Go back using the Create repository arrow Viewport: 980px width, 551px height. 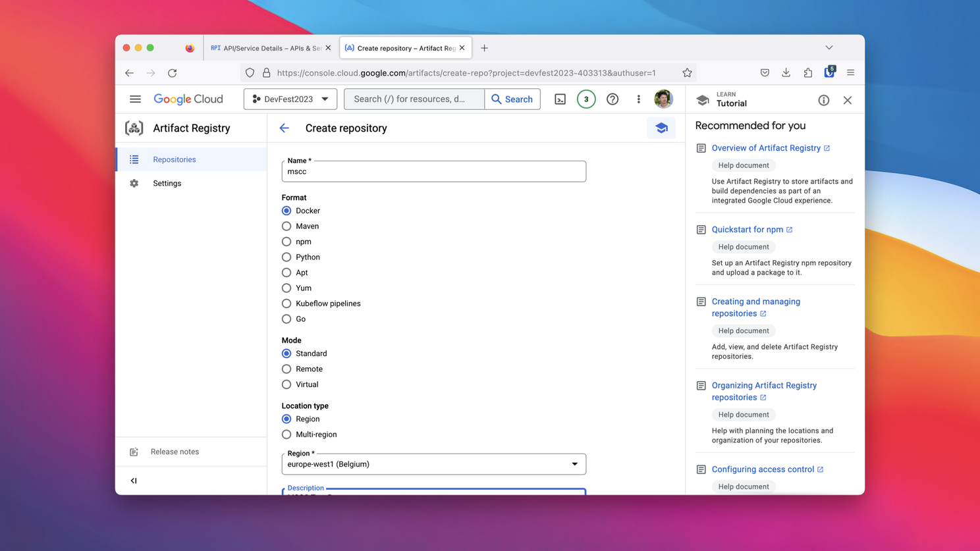click(x=285, y=128)
